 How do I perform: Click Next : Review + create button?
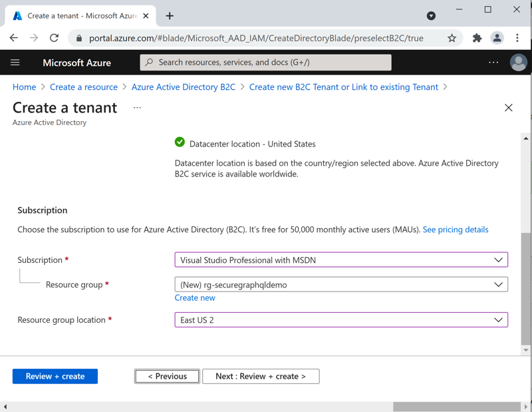[261, 376]
